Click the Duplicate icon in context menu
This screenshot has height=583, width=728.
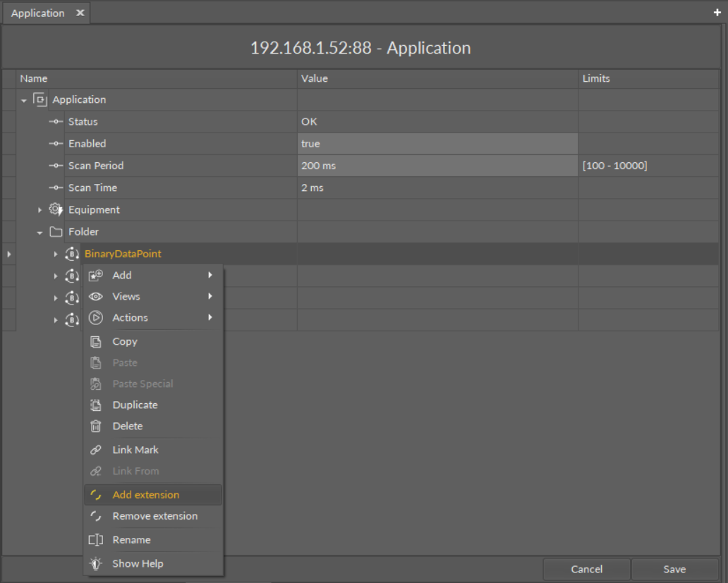97,405
